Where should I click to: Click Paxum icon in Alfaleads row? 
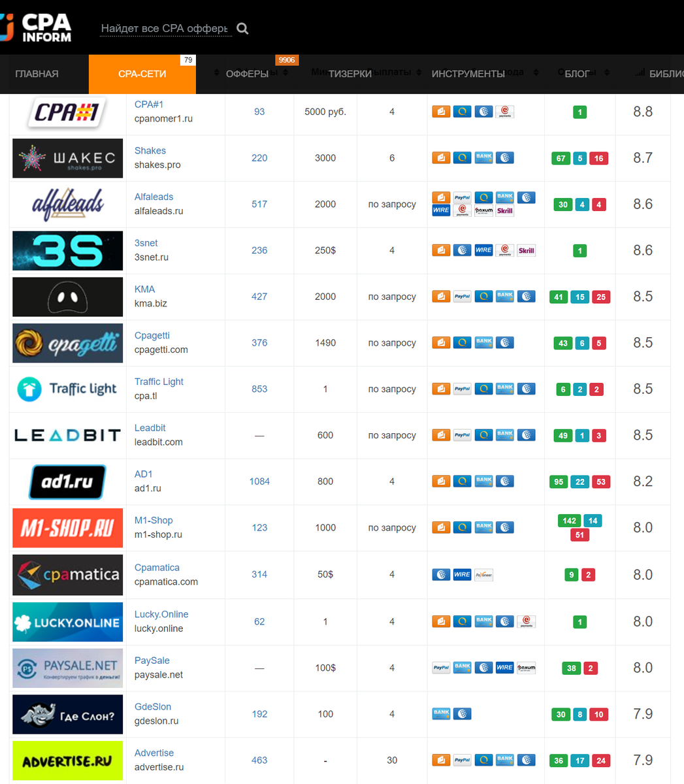pos(483,211)
